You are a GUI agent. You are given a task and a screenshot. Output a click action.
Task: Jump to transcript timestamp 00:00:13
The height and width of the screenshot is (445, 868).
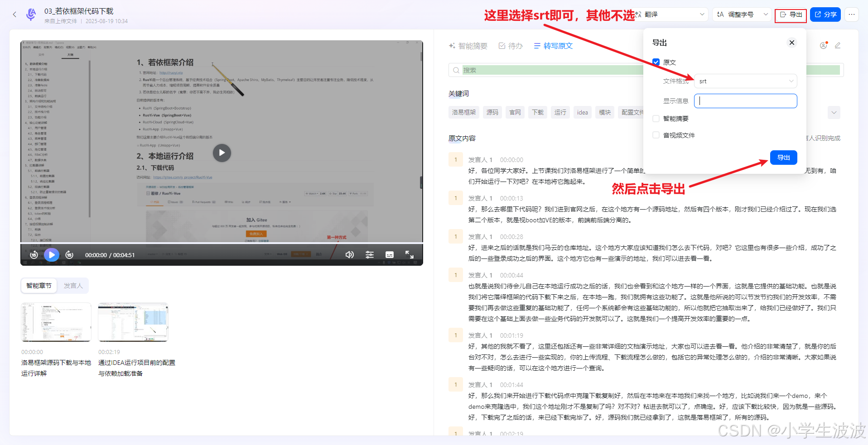(511, 198)
